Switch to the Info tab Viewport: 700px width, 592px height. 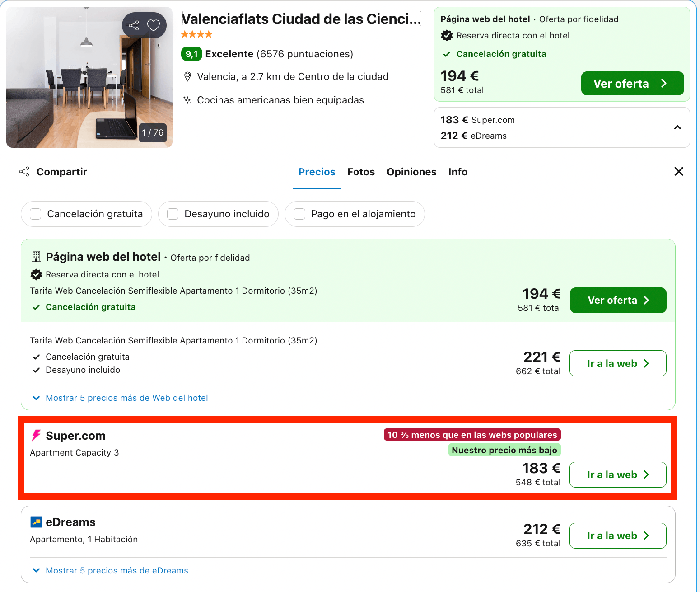[x=458, y=172]
